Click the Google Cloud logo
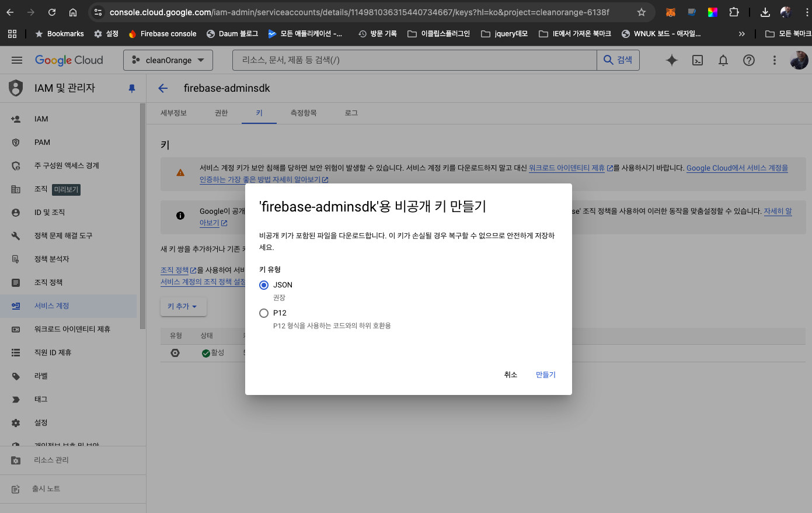Image resolution: width=812 pixels, height=513 pixels. point(69,60)
